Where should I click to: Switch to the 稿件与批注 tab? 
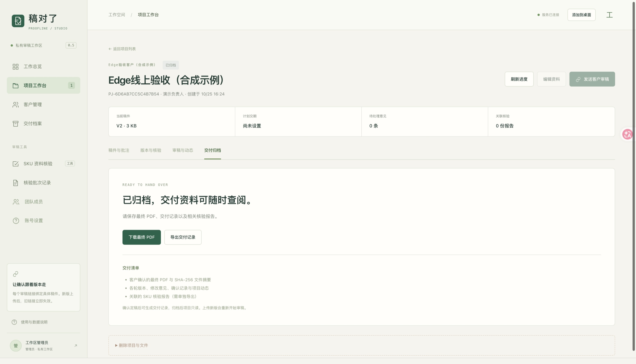tap(119, 150)
